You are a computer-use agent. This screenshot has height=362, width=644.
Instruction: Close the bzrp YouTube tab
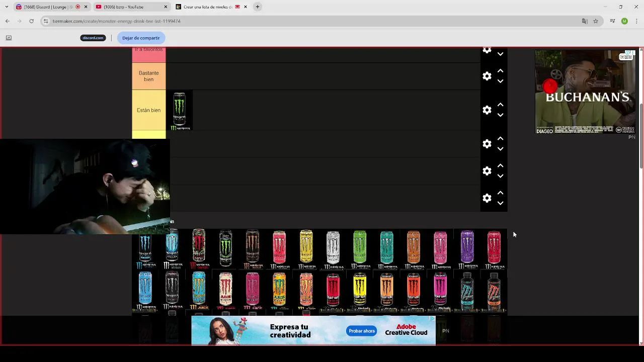coord(166,7)
